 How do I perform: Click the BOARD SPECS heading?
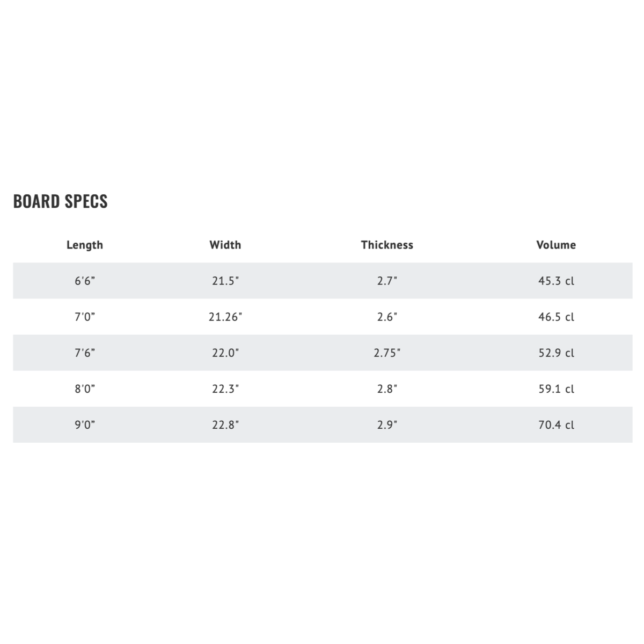pos(60,201)
